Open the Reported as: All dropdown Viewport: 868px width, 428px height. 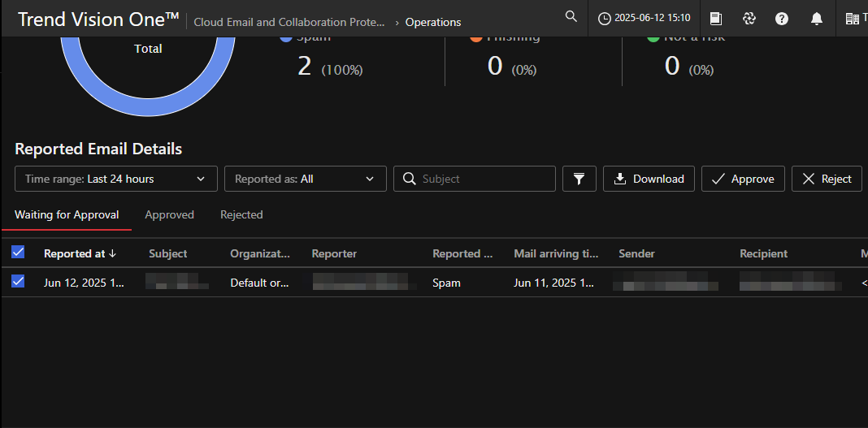304,179
